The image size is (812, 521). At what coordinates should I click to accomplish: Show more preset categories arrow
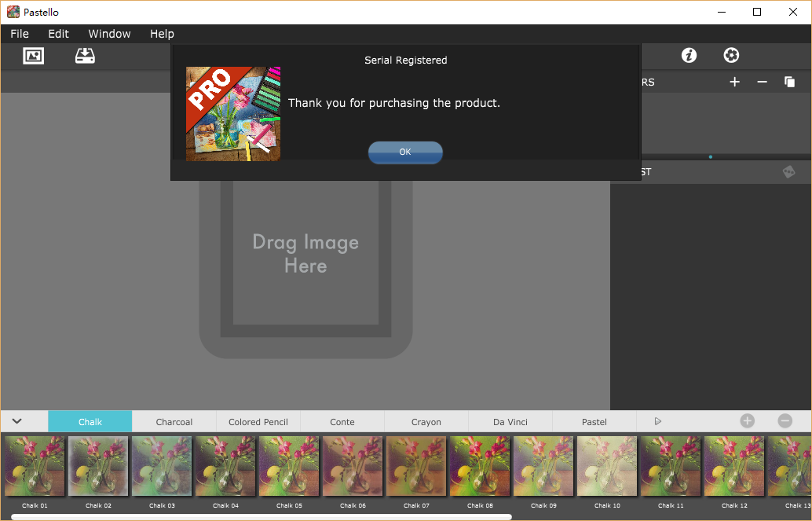pyautogui.click(x=658, y=421)
